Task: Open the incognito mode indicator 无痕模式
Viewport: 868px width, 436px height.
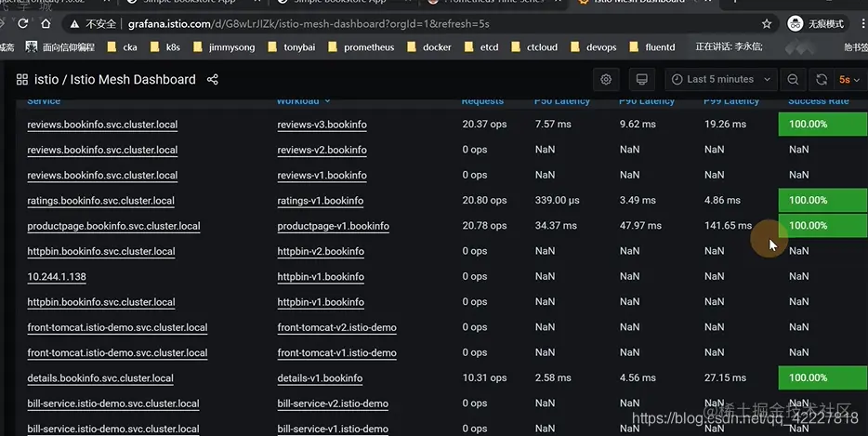Action: coord(817,24)
